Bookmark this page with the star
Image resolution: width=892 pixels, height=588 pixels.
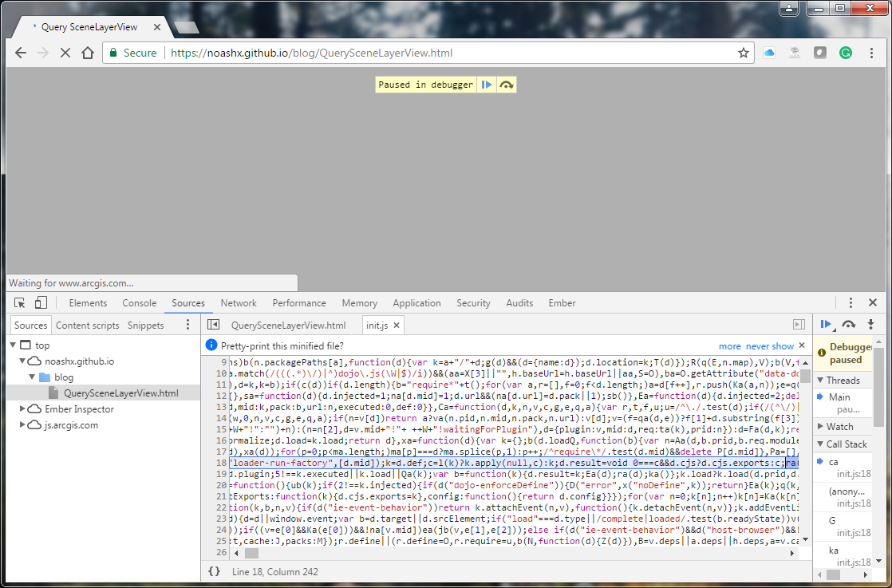pos(743,53)
